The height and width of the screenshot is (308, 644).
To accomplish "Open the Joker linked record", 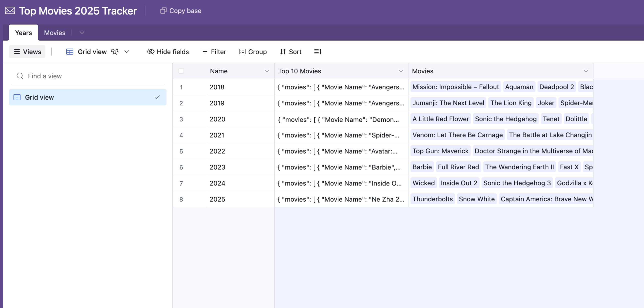I will pos(546,103).
